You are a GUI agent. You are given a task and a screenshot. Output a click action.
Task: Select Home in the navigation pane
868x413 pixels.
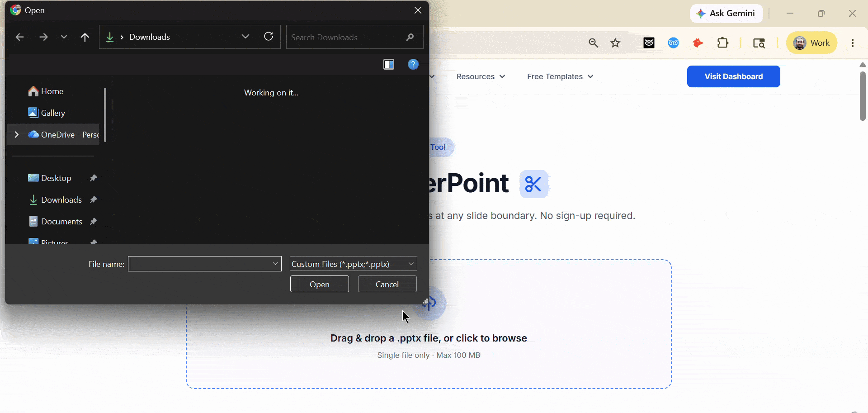click(x=52, y=91)
